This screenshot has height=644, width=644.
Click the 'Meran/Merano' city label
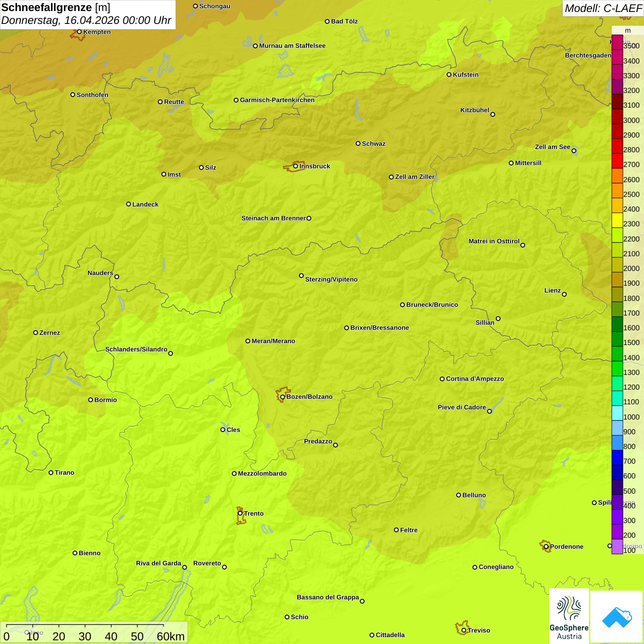[273, 341]
